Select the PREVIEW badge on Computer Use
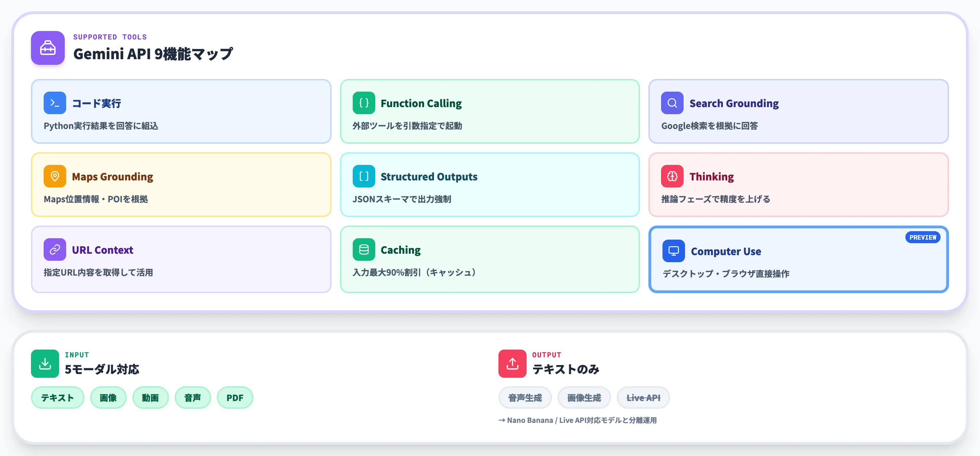The image size is (980, 456). pos(923,237)
